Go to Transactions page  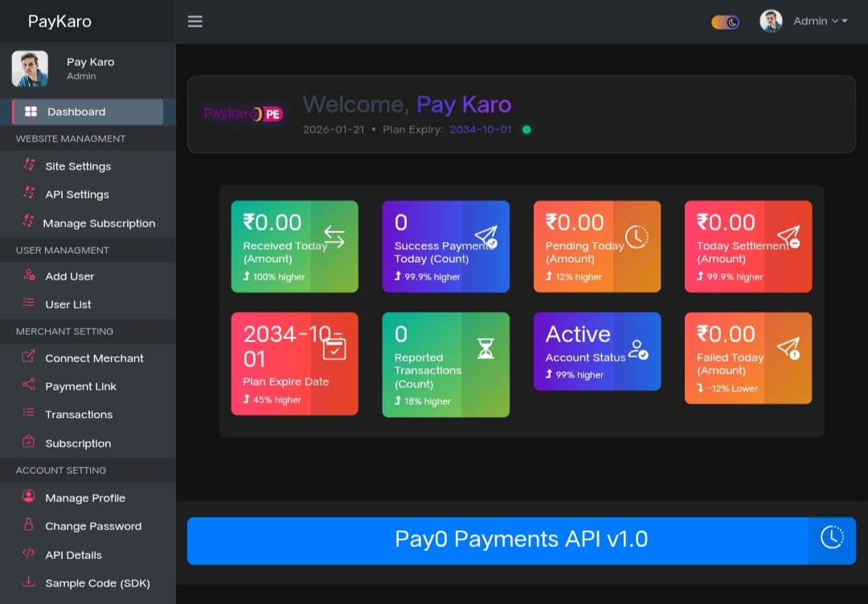tap(79, 414)
